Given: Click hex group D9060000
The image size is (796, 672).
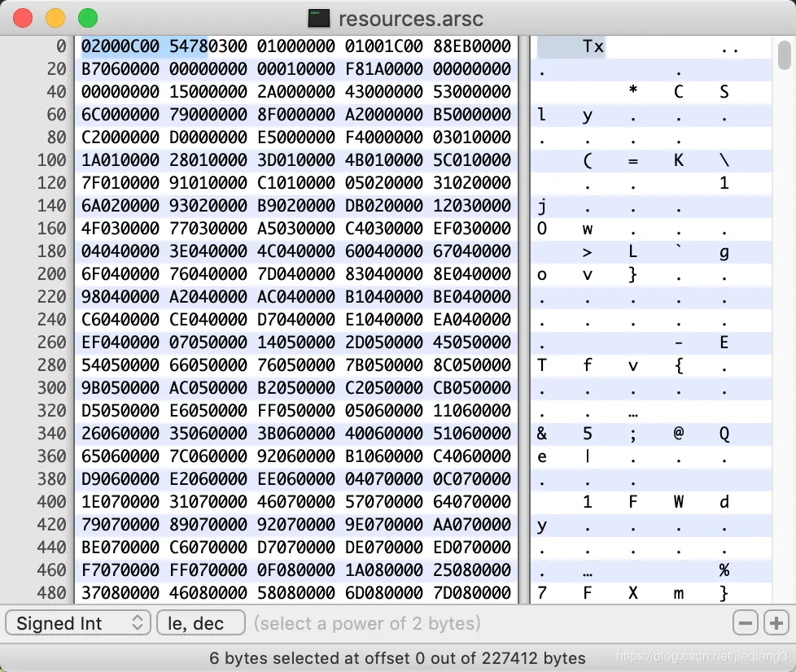Looking at the screenshot, I should click(120, 479).
